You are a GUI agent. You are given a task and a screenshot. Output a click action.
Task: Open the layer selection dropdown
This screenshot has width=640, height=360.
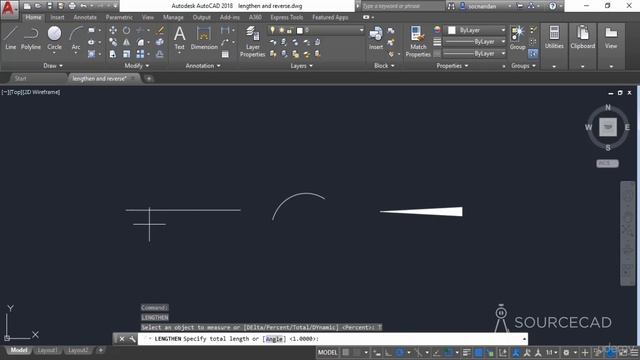316,30
